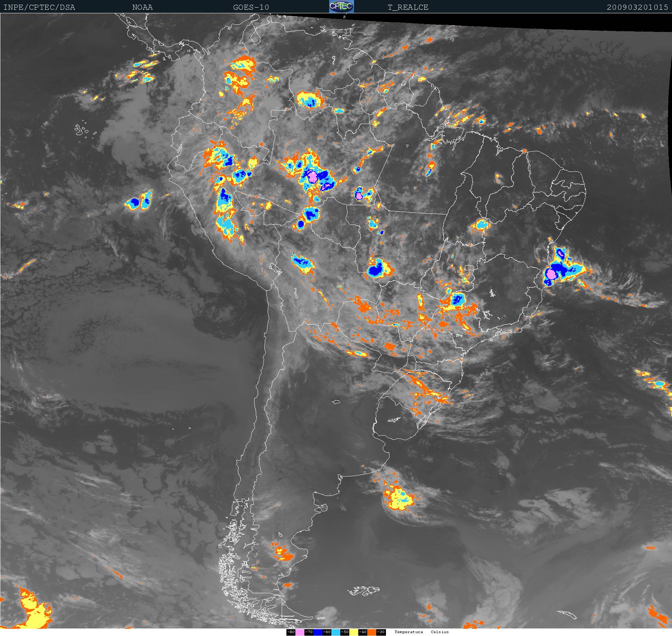This screenshot has height=636, width=672.
Task: Click the 200903201015 timestamp
Action: point(637,7)
